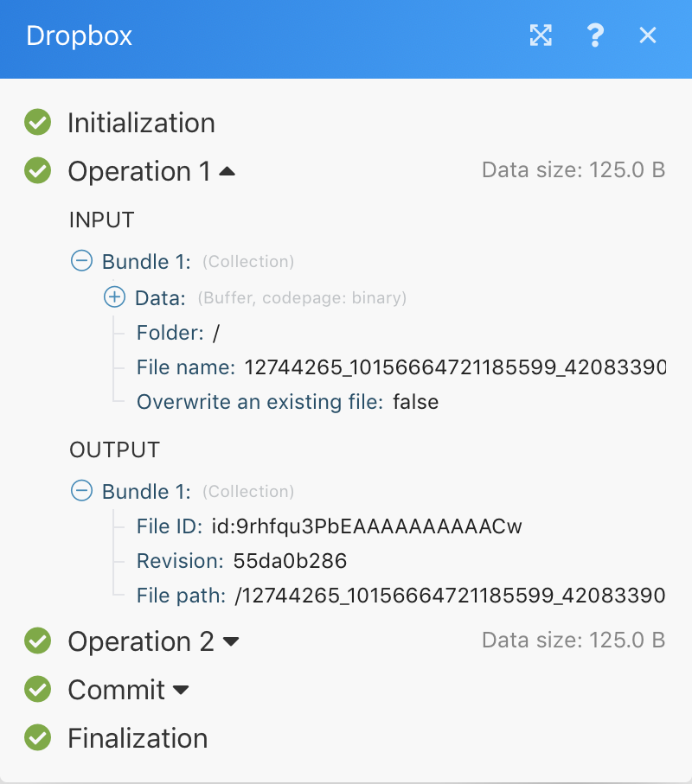Click the Revision value 55da0b286
692x784 pixels.
[291, 561]
